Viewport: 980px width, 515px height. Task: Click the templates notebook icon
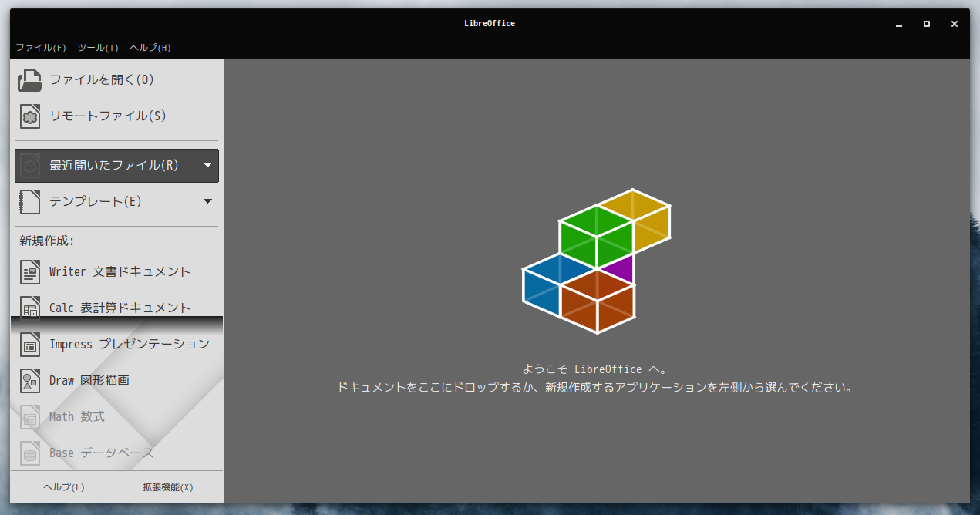(30, 202)
